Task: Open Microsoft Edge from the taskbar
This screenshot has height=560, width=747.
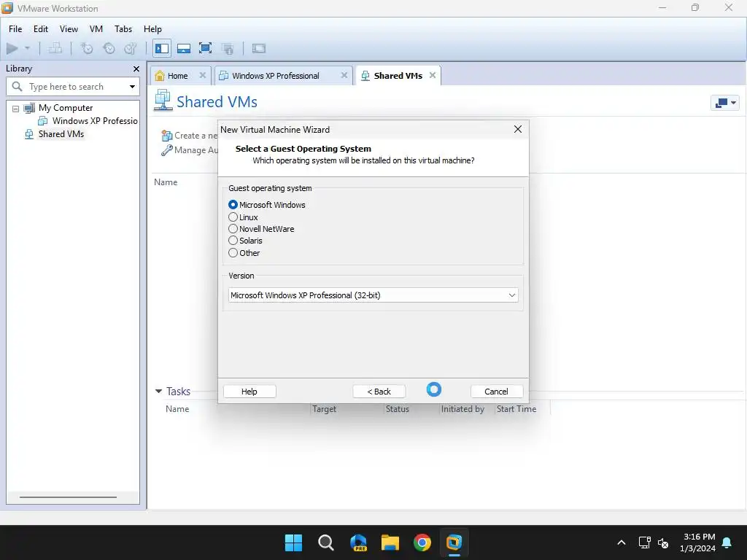Action: tap(358, 542)
